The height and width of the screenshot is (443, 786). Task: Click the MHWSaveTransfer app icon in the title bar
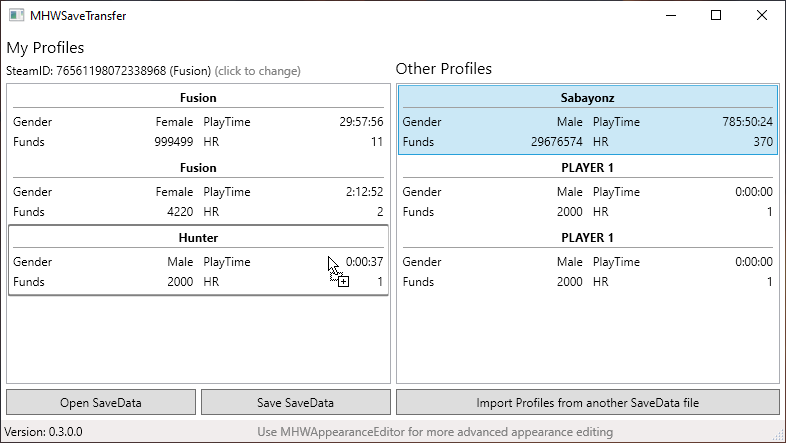(17, 15)
